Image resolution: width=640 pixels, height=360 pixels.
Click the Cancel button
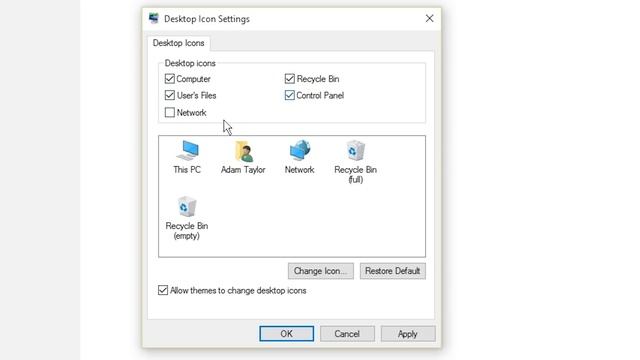[x=347, y=333]
